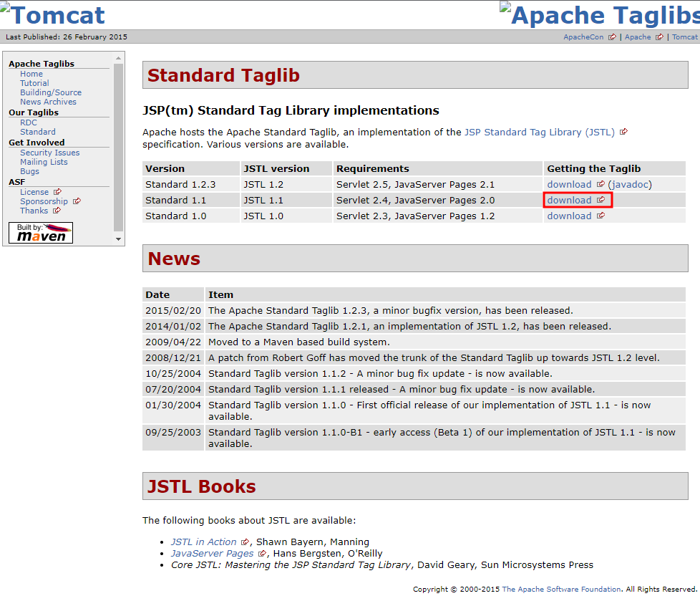Click the 2015/02/20 news date cell
700x606 pixels.
coord(173,311)
